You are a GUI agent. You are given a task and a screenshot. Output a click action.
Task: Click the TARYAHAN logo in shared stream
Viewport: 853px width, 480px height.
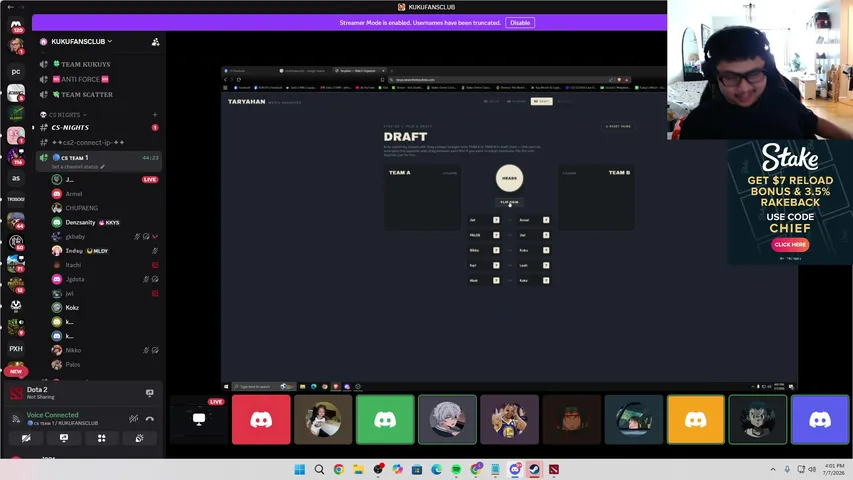[246, 102]
